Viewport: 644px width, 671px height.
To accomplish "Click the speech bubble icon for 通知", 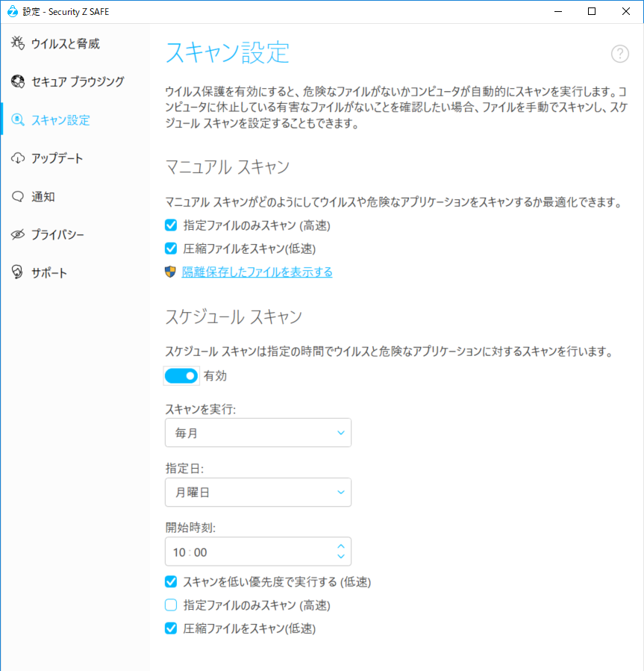I will pos(18,197).
